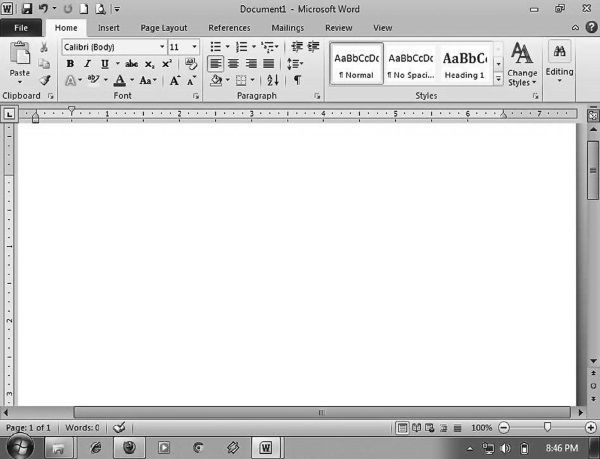Open Windows Start menu
Image resolution: width=600 pixels, height=459 pixels.
coord(20,447)
